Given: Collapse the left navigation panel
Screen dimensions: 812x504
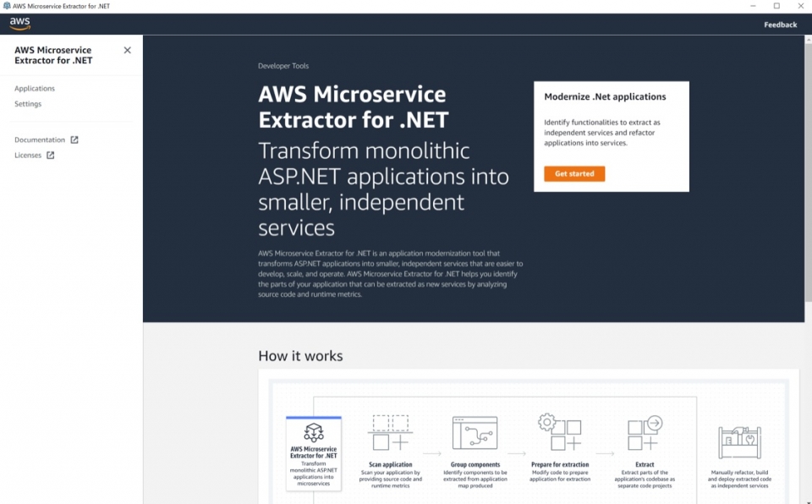Looking at the screenshot, I should pyautogui.click(x=129, y=50).
